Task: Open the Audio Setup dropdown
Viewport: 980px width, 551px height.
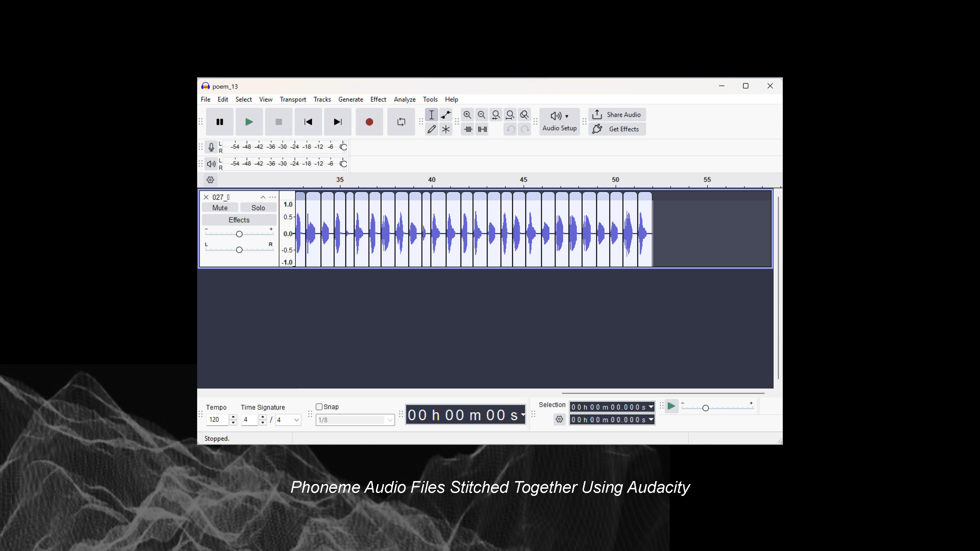Action: pyautogui.click(x=559, y=122)
